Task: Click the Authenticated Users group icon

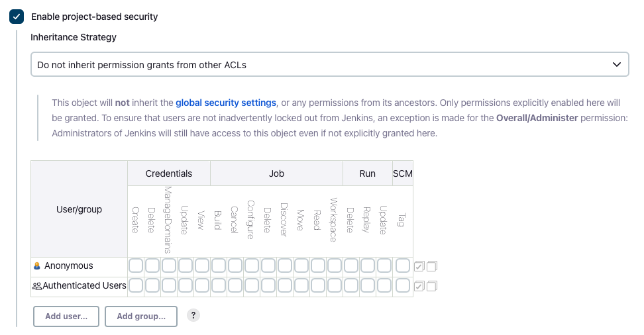Action: click(x=37, y=286)
